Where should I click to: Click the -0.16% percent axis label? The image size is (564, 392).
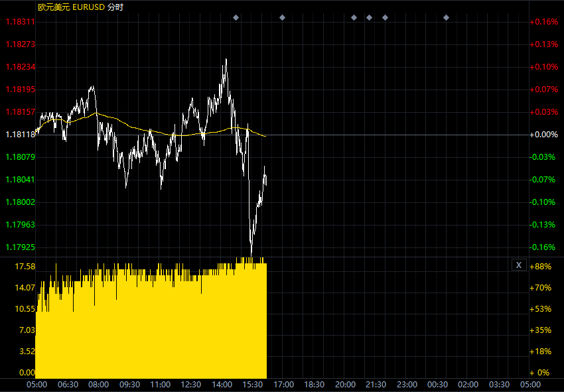[544, 247]
